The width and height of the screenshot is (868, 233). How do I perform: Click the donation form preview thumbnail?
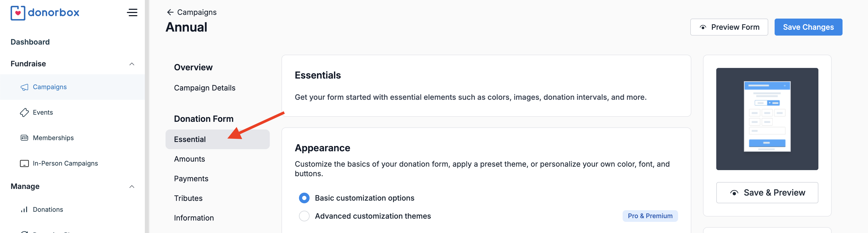[767, 119]
